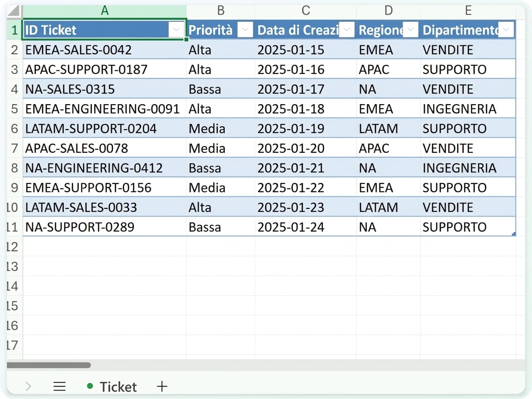Screen dimensions: 532x399
Task: Select column D header
Action: click(x=389, y=11)
